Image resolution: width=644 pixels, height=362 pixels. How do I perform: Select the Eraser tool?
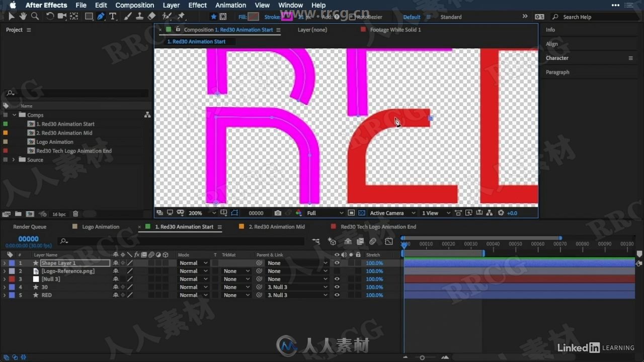[x=151, y=17]
